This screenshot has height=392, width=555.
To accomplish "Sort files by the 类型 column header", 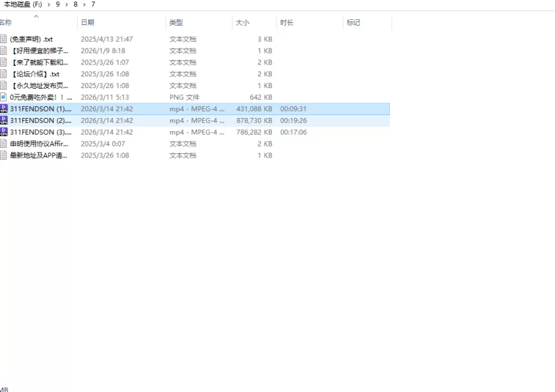I will (199, 23).
